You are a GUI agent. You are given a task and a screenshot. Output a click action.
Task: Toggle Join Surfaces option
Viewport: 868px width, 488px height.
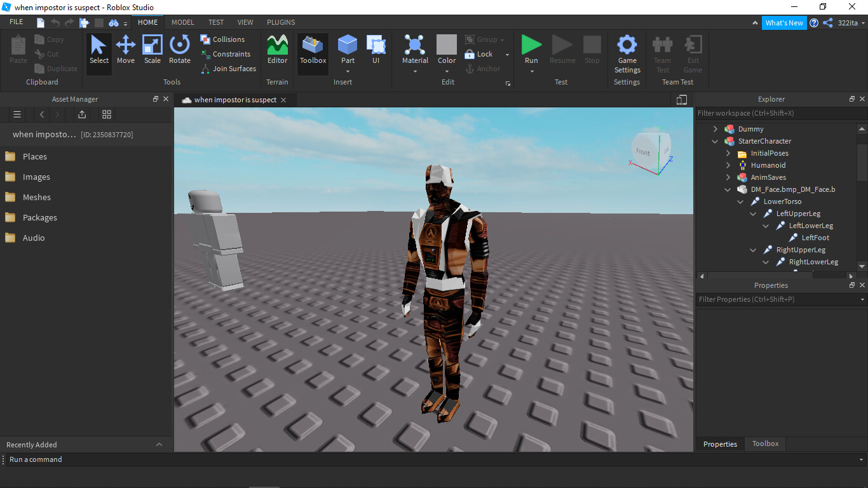click(229, 69)
